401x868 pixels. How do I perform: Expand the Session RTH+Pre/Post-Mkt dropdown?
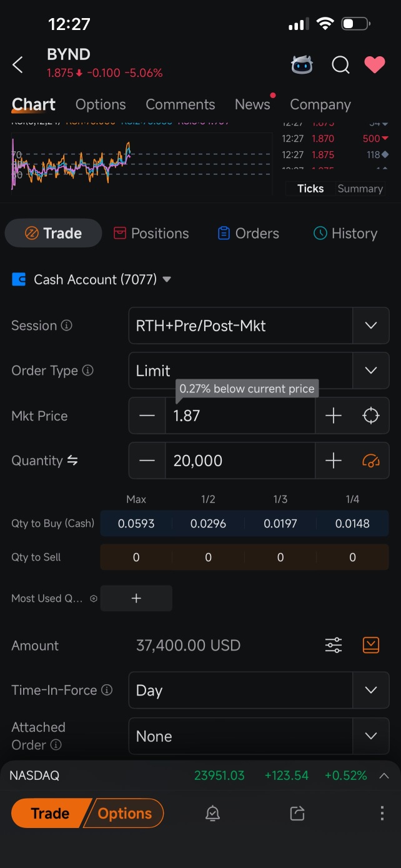click(259, 326)
